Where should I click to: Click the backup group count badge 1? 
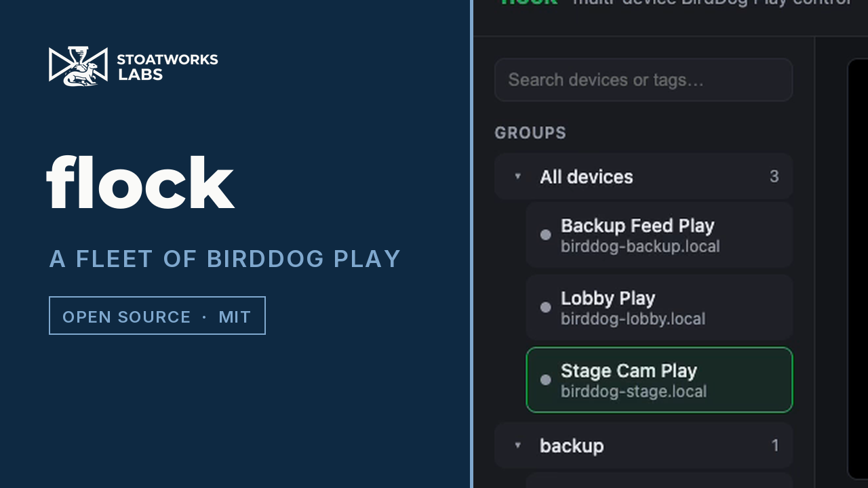click(x=775, y=445)
